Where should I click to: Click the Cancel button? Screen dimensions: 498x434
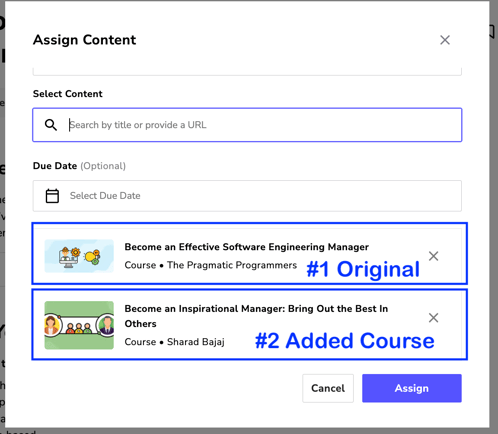pos(328,388)
